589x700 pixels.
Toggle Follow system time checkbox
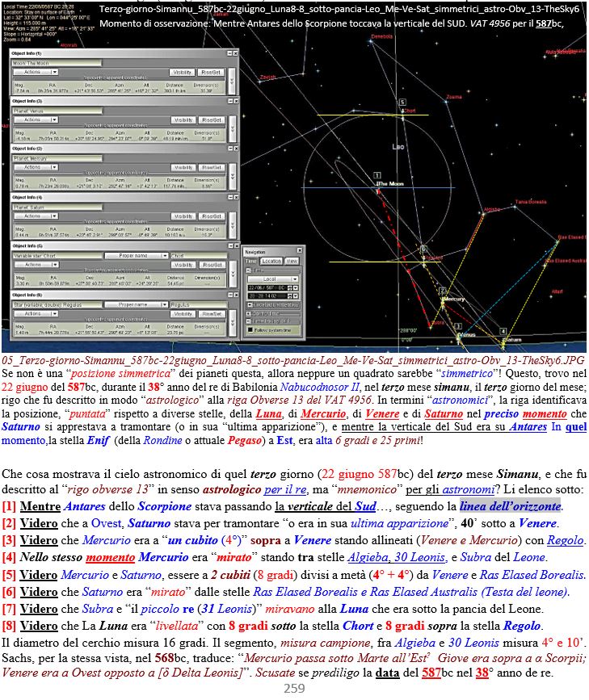(x=250, y=330)
